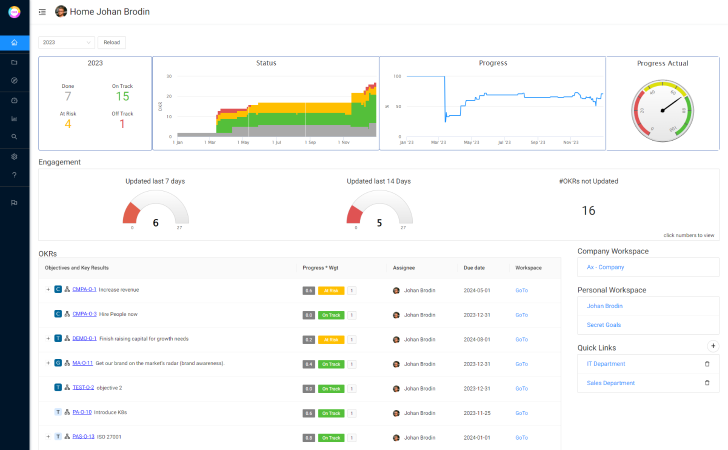This screenshot has height=450, width=728.
Task: Expand the DEMO-O-1 raising capital row
Action: (47, 339)
